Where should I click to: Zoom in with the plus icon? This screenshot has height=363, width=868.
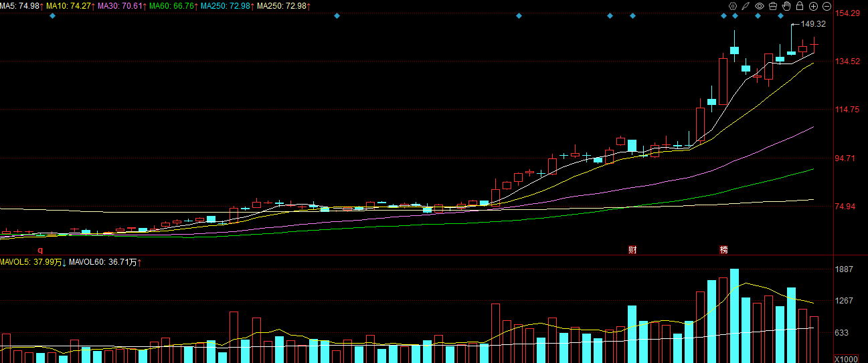[x=813, y=6]
